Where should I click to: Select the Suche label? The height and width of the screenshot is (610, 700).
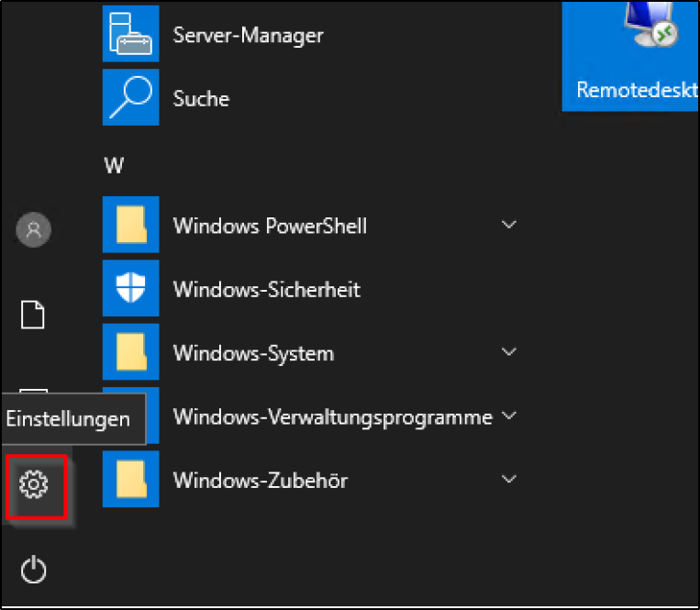pyautogui.click(x=201, y=99)
